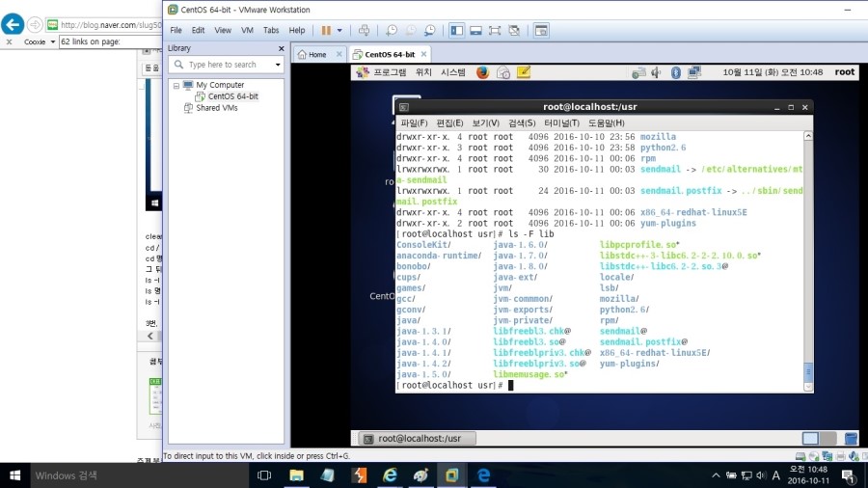
Task: Take a snapshot of this virtual machine
Action: click(392, 31)
